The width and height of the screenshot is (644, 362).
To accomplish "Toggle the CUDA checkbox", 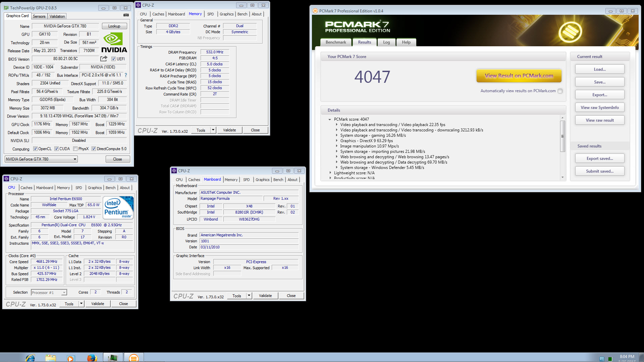I will click(57, 149).
